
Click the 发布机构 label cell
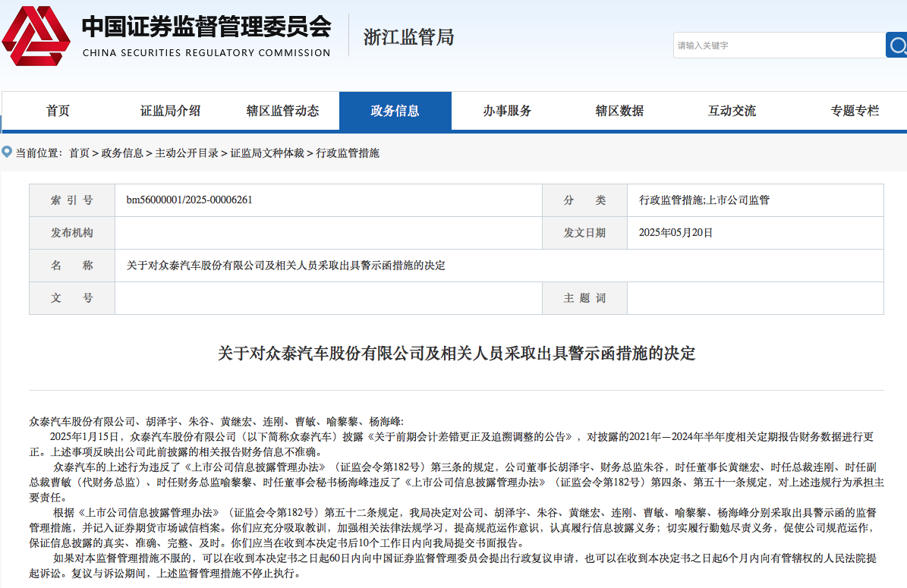[72, 232]
